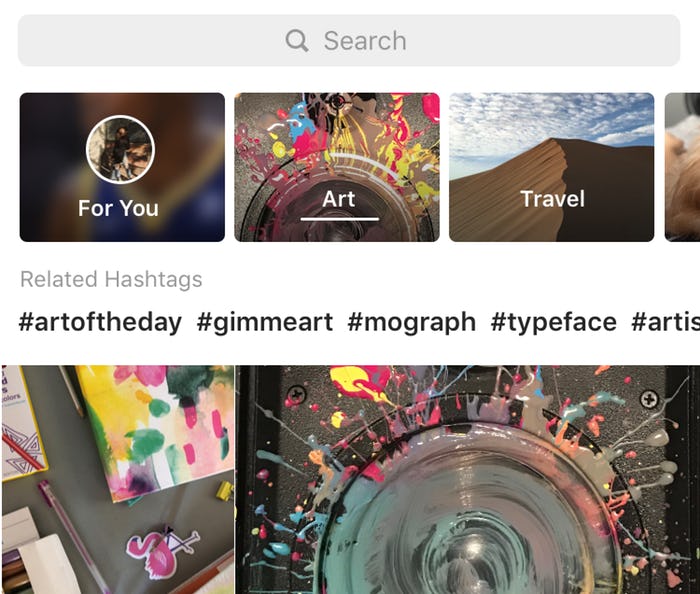Open the For You category tile
700x594 pixels.
click(122, 167)
